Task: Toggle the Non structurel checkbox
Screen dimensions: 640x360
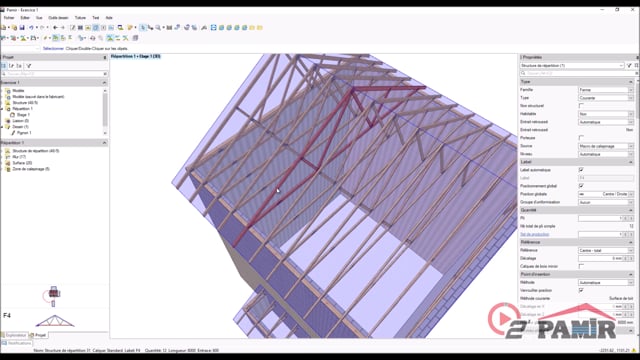Action: tap(581, 106)
